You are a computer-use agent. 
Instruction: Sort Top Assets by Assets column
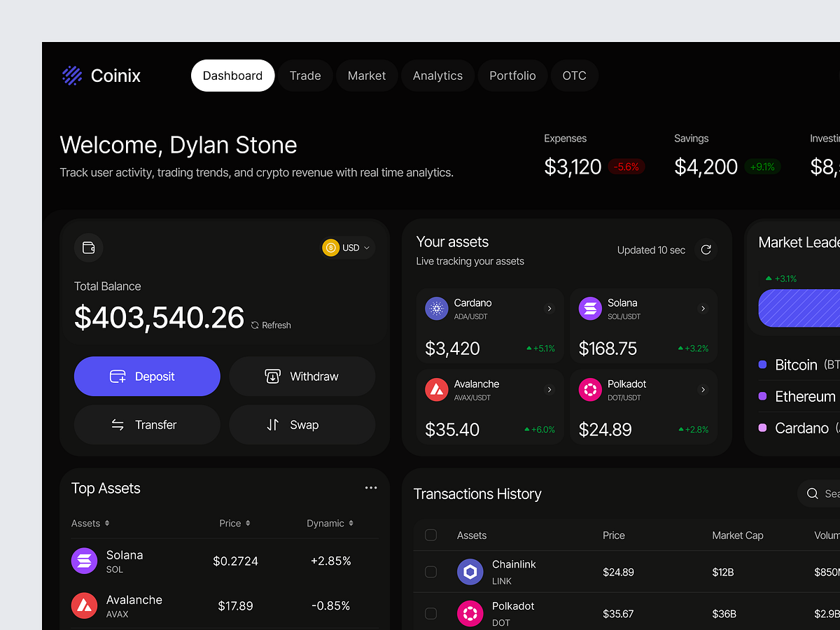point(90,524)
